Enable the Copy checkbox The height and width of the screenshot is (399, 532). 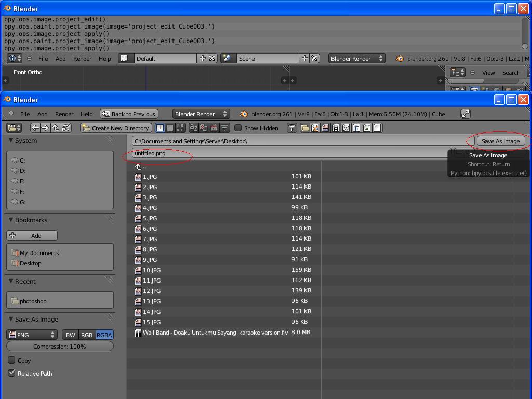11,360
